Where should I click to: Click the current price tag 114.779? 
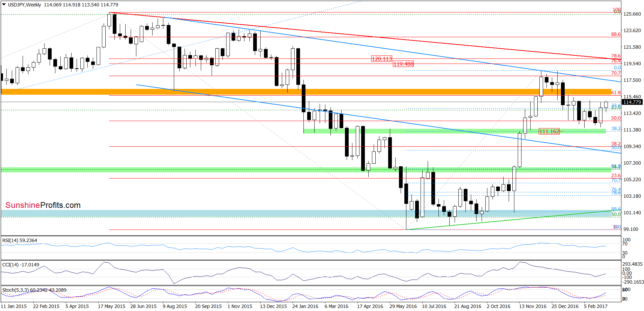632,102
